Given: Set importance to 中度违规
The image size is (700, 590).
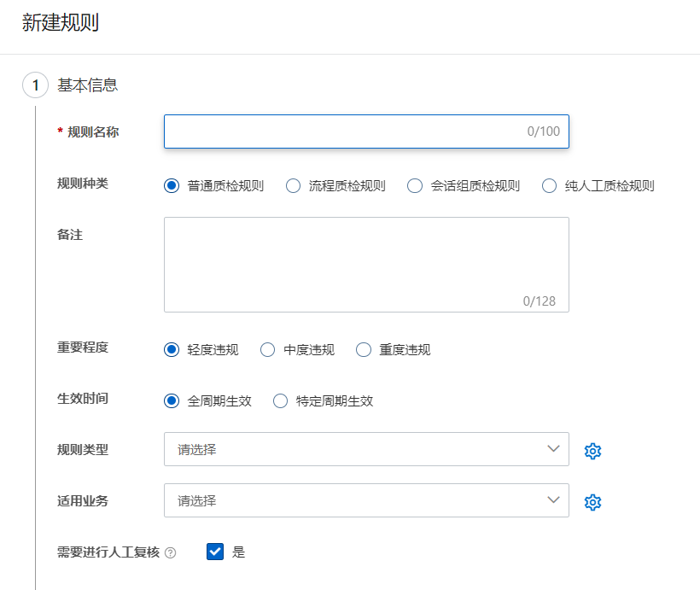Looking at the screenshot, I should pos(268,350).
